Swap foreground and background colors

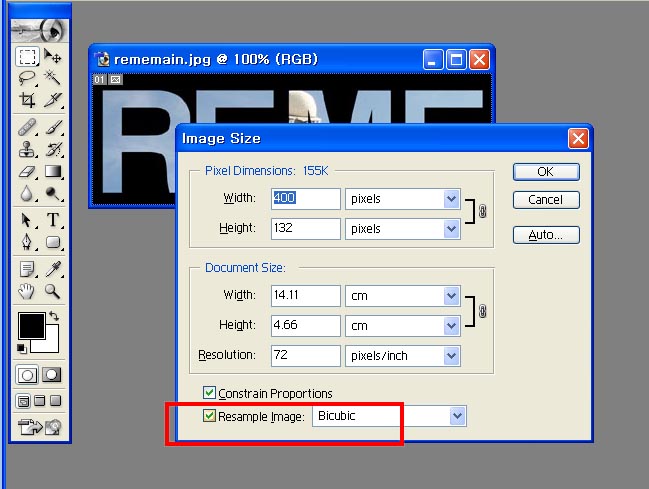[x=54, y=316]
